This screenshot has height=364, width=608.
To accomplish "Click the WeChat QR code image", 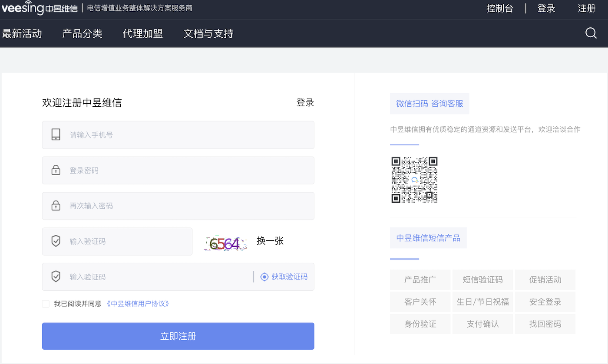I will 414,180.
